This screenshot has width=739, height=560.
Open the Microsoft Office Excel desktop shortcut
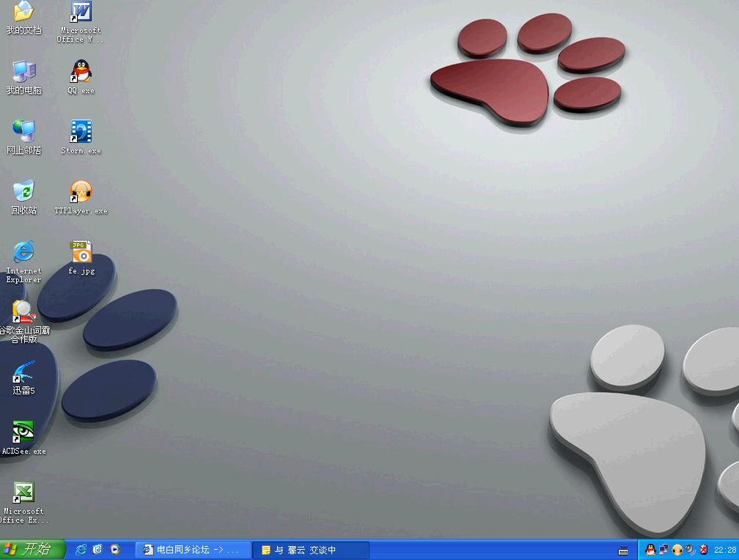pos(23,493)
